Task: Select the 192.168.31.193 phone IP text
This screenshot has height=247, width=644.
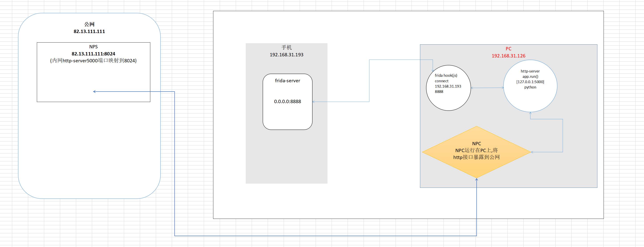Action: [287, 55]
